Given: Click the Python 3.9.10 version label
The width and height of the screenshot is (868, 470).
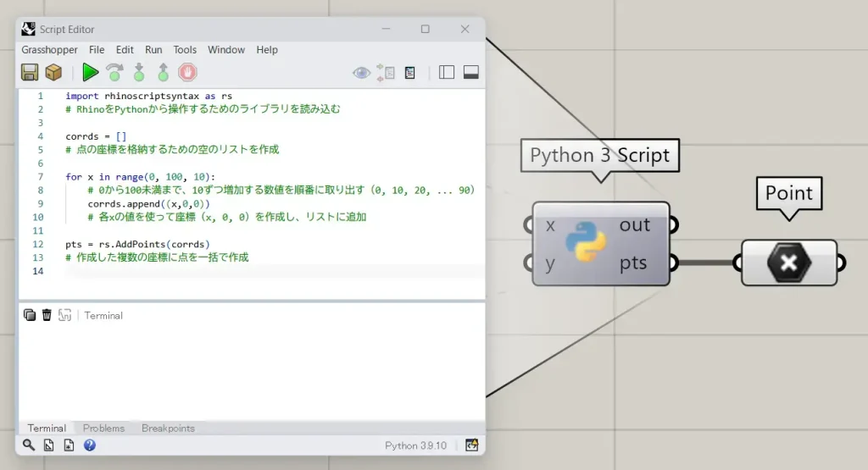Looking at the screenshot, I should click(415, 445).
